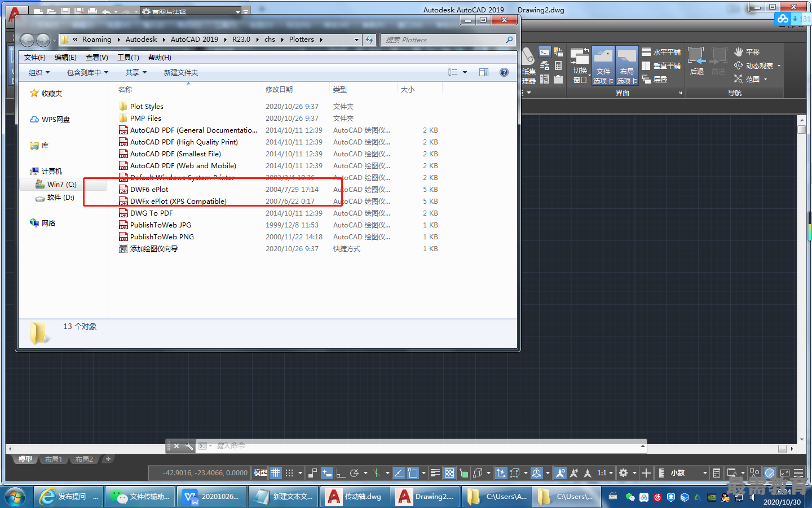Click the command line customize wrench icon
Image resolution: width=812 pixels, height=508 pixels.
[x=189, y=446]
